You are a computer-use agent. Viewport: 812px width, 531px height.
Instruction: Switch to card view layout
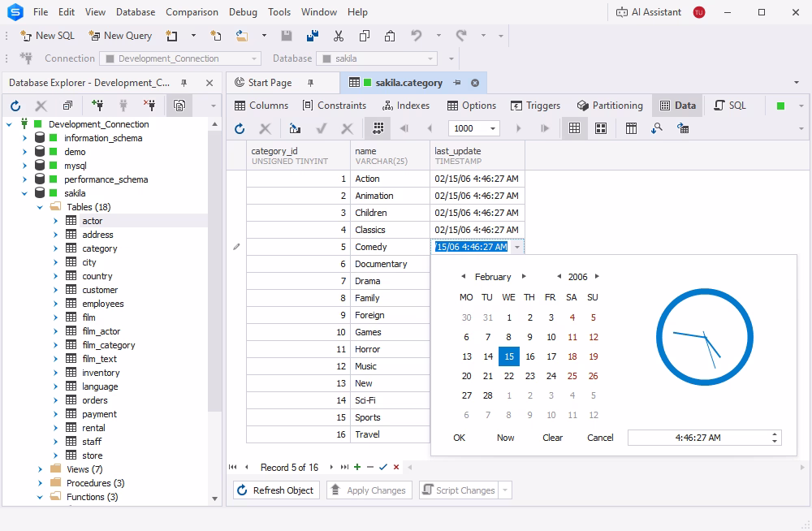pyautogui.click(x=601, y=128)
